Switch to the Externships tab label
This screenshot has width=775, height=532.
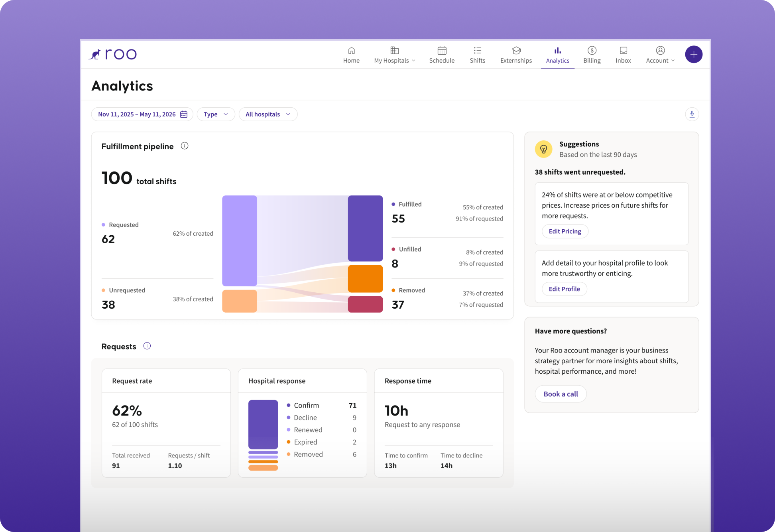pos(516,61)
